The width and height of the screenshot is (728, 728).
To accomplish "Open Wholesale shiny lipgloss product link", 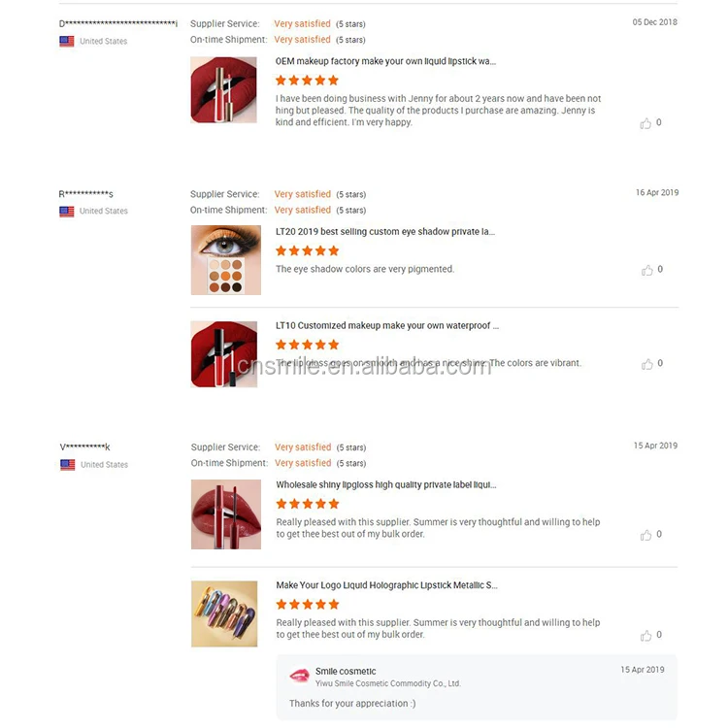I will pyautogui.click(x=385, y=484).
